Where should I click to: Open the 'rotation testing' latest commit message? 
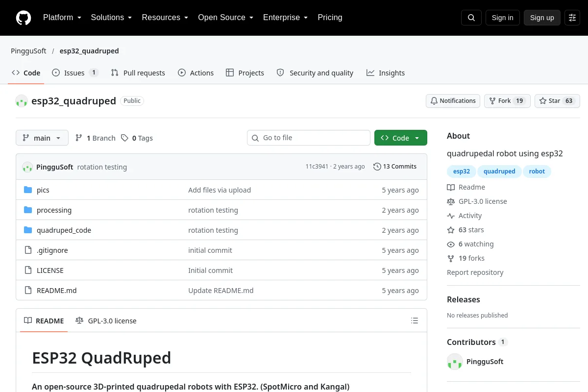tap(102, 167)
